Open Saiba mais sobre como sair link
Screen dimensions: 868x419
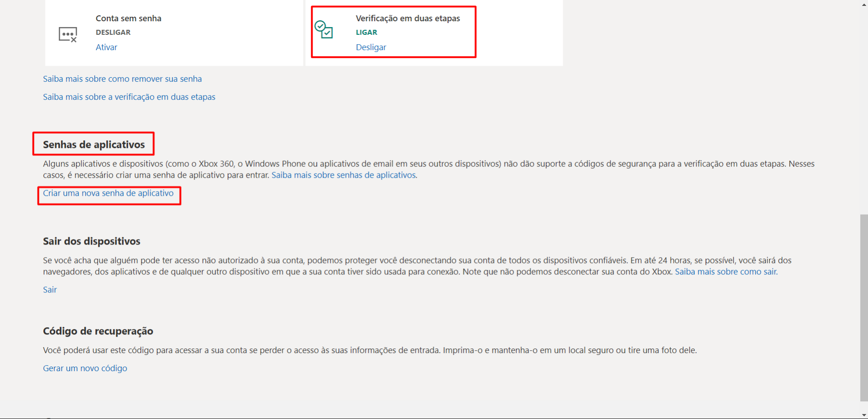click(x=726, y=272)
